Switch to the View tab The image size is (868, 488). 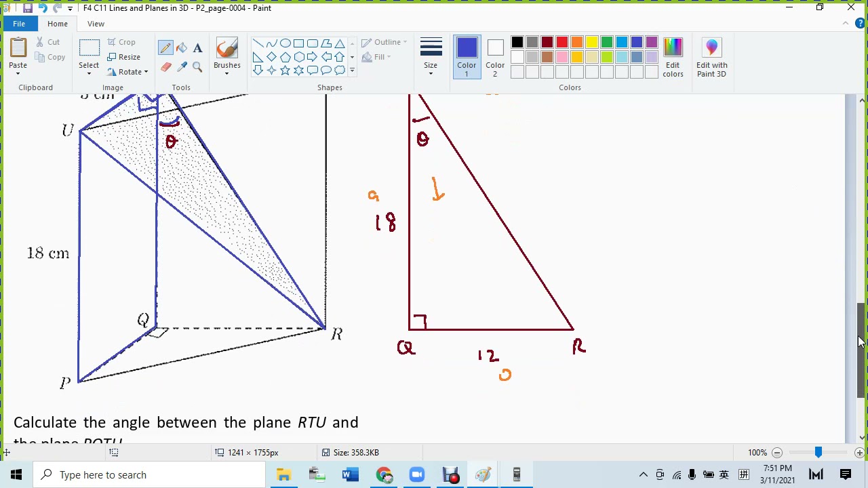click(96, 24)
